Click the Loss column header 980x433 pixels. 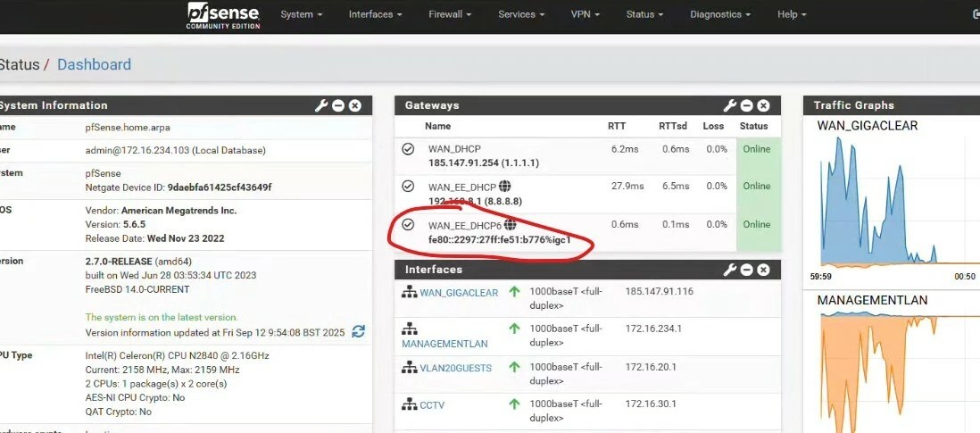pyautogui.click(x=713, y=126)
